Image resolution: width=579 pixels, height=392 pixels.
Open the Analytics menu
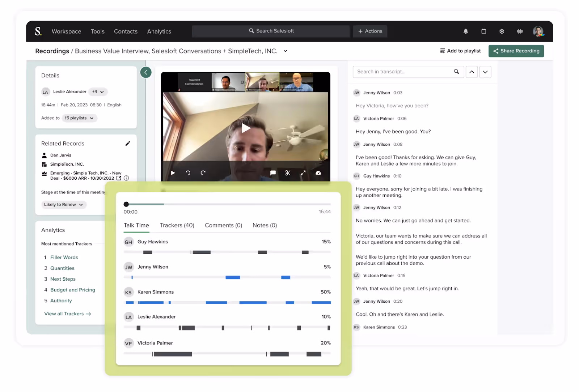coord(159,31)
